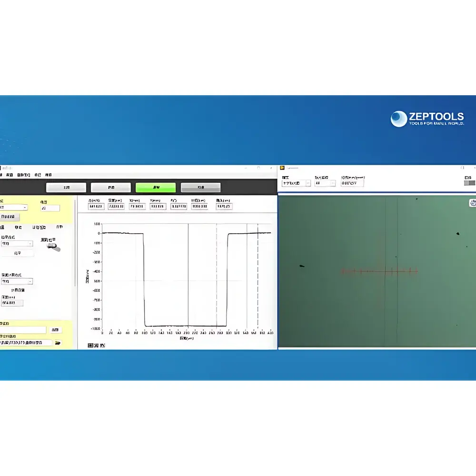Switch to the second tab above the approach settings
Image resolution: width=476 pixels, height=476 pixels.
click(x=17, y=227)
